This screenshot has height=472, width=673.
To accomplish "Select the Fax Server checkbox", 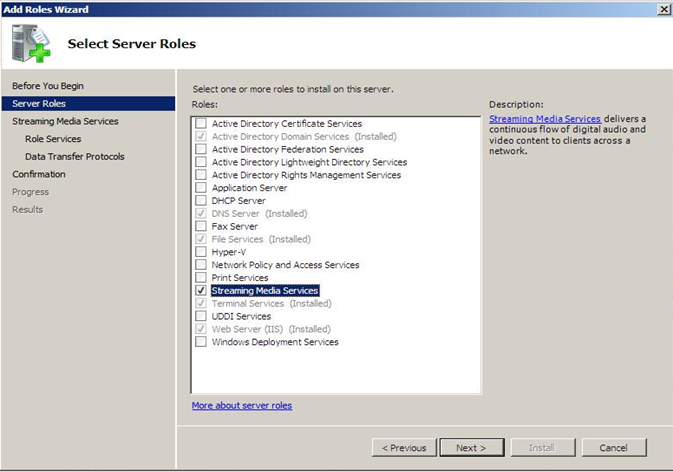I will tap(201, 227).
